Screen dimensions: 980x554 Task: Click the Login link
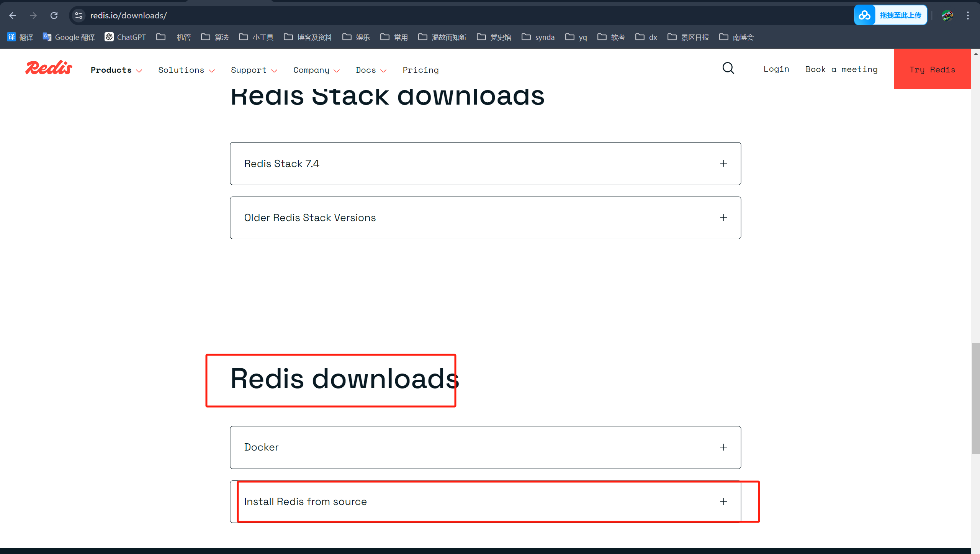[776, 69]
